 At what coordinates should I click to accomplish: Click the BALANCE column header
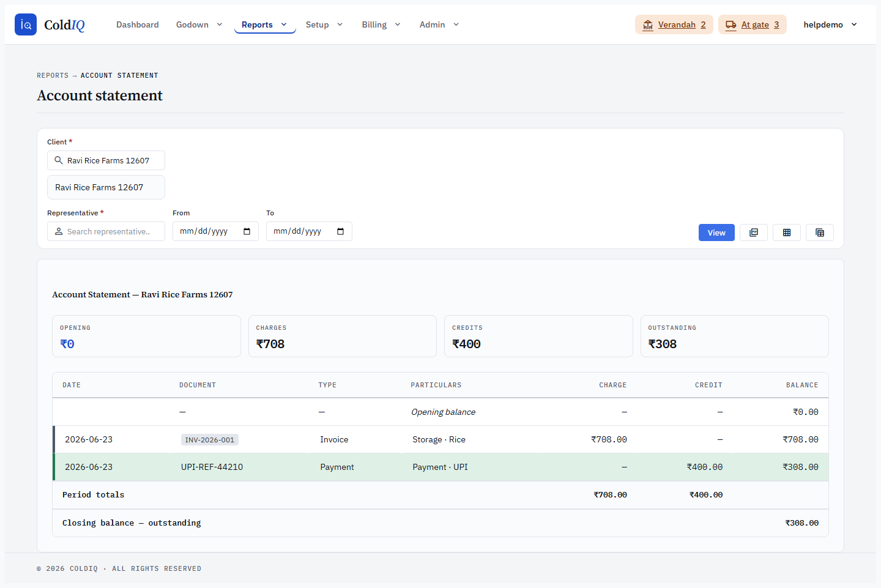[802, 385]
